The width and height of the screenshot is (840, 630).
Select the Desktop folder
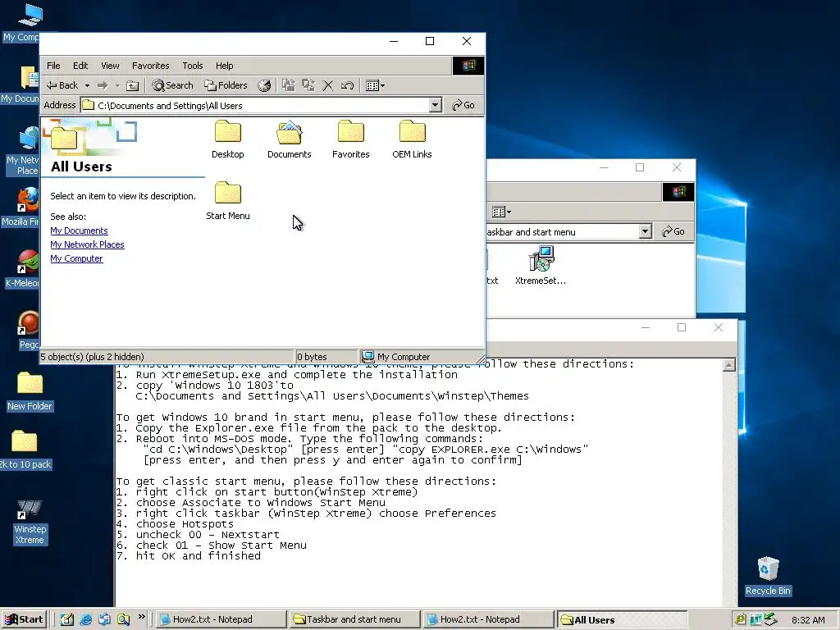pos(228,139)
